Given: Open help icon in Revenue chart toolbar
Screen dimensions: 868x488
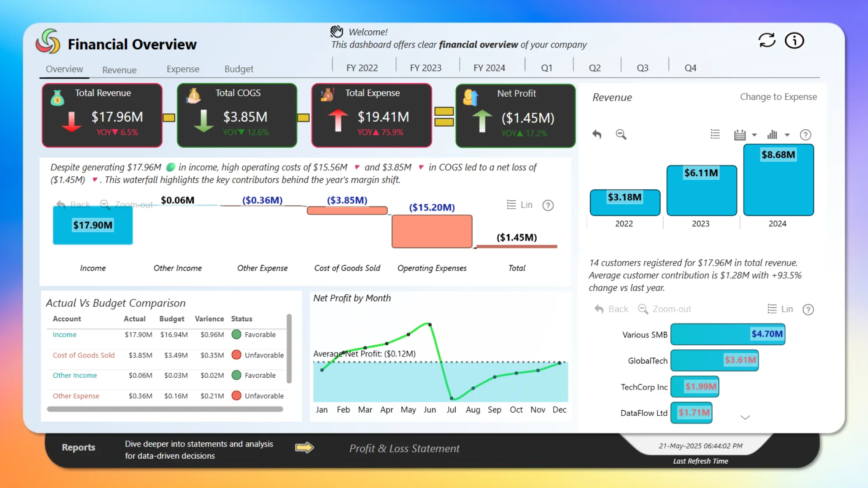Looking at the screenshot, I should (805, 135).
